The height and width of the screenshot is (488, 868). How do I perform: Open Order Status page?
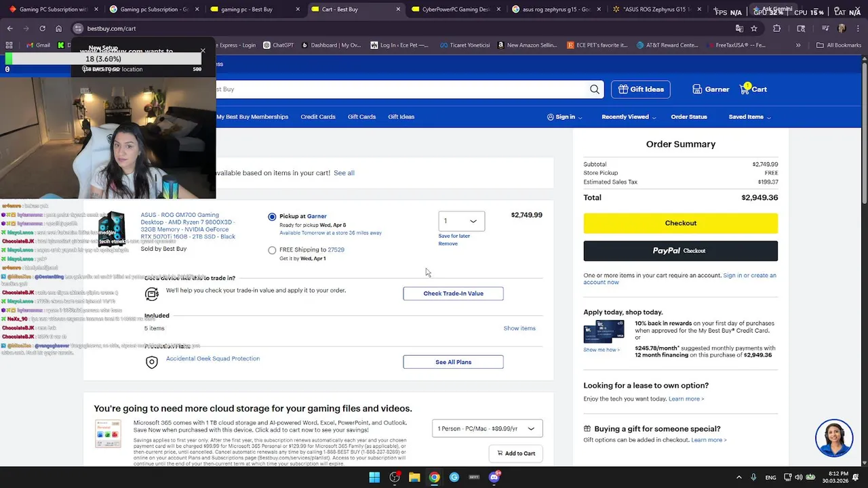click(x=689, y=117)
